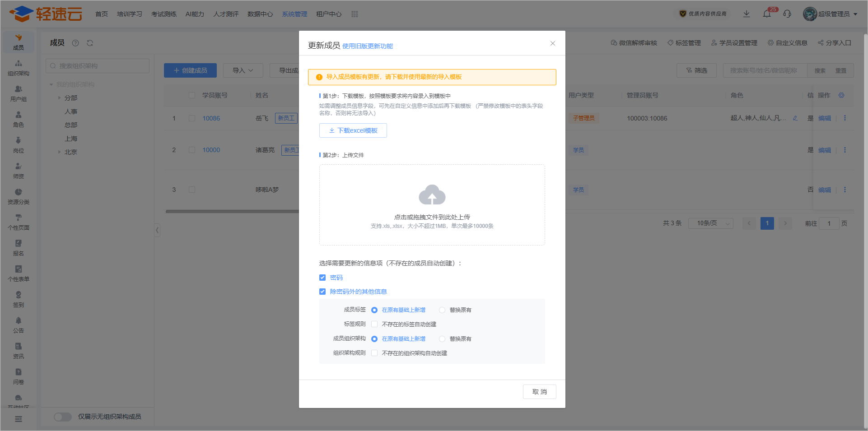
Task: Click the refresh icon beside 成员 title
Action: (90, 43)
